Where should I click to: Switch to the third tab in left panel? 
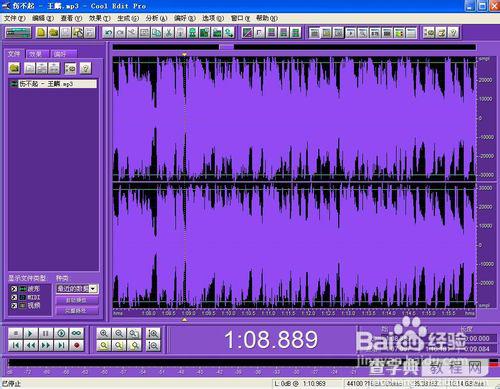[x=63, y=54]
